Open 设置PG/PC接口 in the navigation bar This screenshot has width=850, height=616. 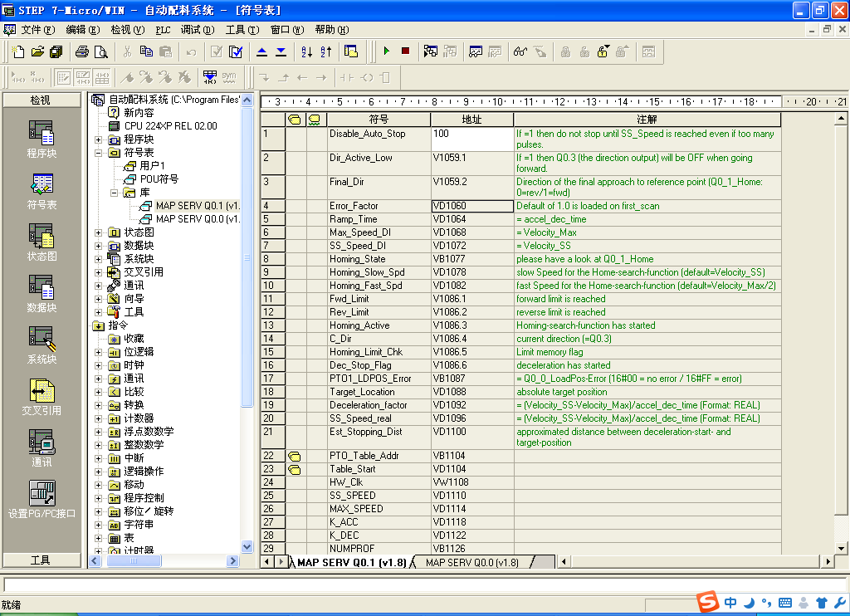pos(42,500)
